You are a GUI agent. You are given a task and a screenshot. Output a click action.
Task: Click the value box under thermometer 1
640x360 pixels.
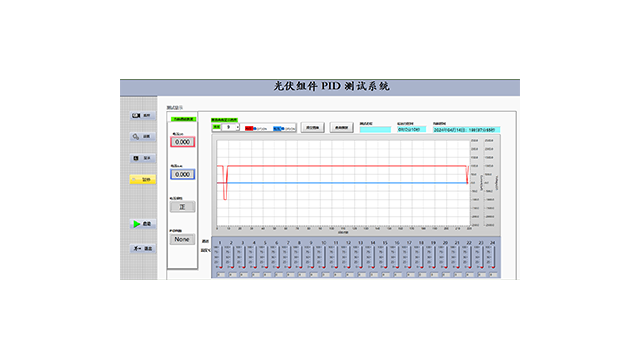coord(221,275)
